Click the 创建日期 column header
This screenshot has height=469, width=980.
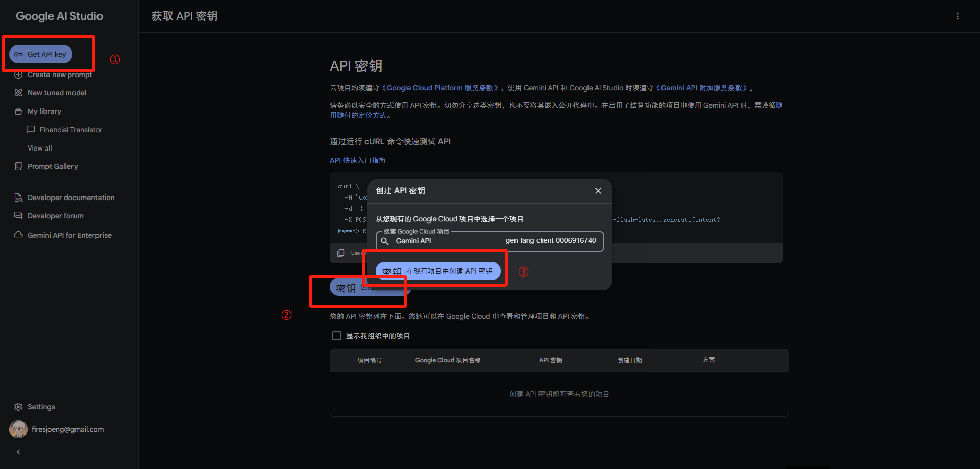(x=630, y=360)
